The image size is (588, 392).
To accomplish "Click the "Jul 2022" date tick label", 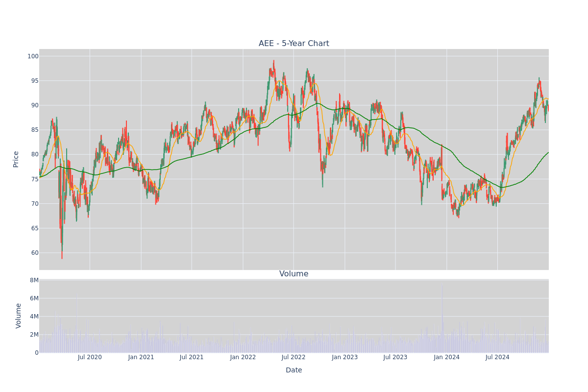I will (x=294, y=357).
